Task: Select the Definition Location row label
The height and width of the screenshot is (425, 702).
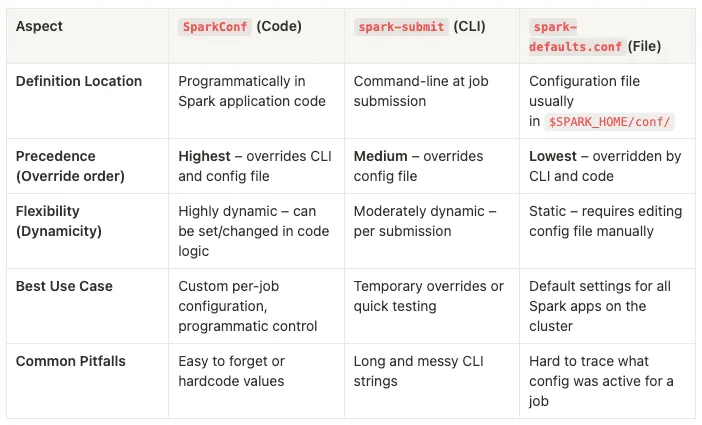Action: 79,81
